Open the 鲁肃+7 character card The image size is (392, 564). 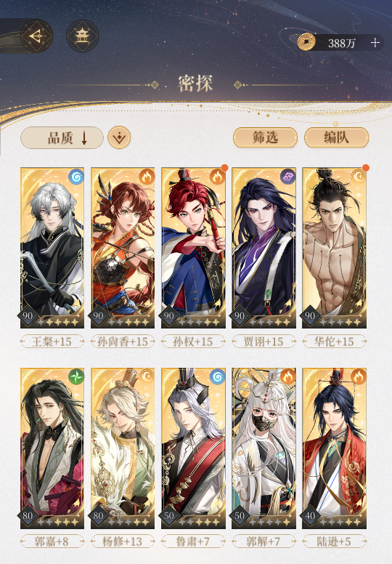point(193,448)
